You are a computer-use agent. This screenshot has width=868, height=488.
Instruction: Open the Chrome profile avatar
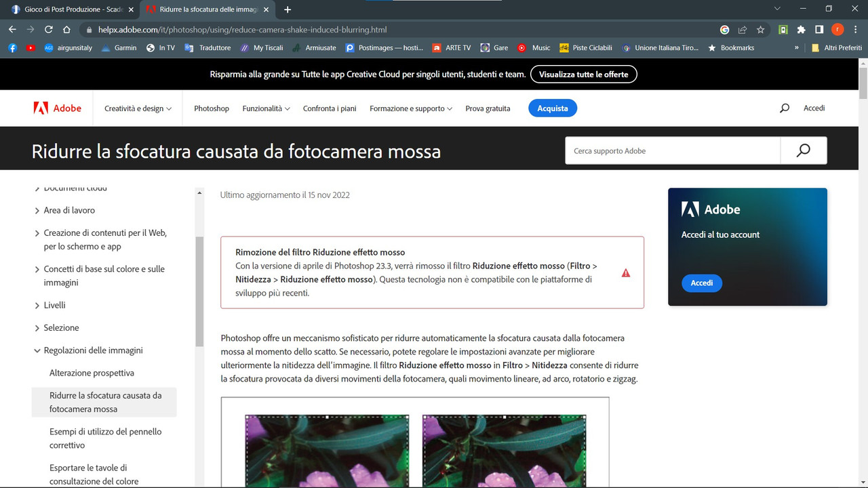(x=837, y=30)
